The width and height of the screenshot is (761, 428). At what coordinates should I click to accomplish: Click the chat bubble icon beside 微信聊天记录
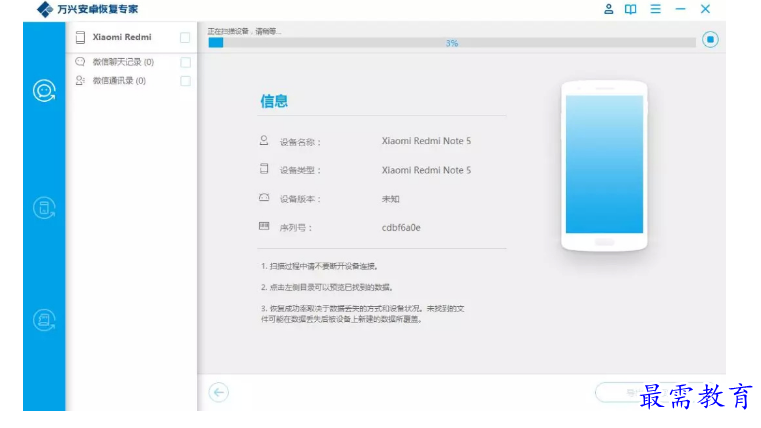(80, 62)
